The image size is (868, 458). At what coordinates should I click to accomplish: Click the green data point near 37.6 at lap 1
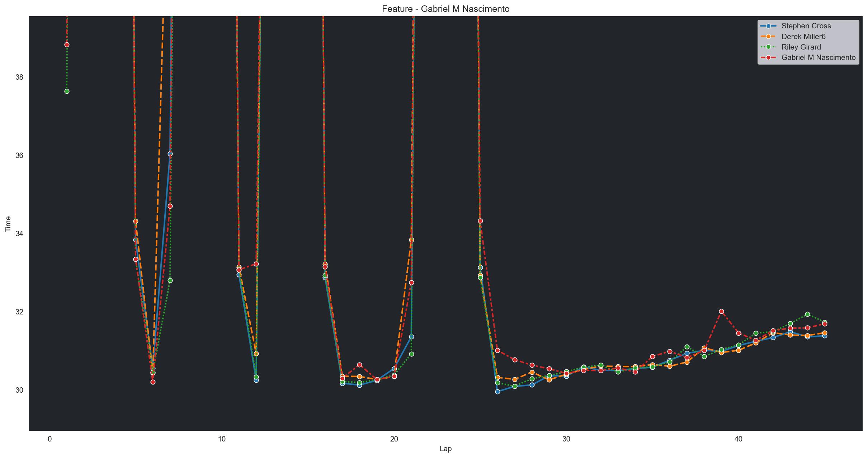click(67, 91)
